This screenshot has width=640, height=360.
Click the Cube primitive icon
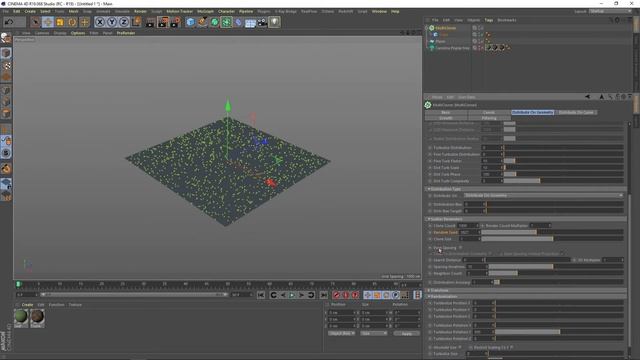pyautogui.click(x=190, y=22)
